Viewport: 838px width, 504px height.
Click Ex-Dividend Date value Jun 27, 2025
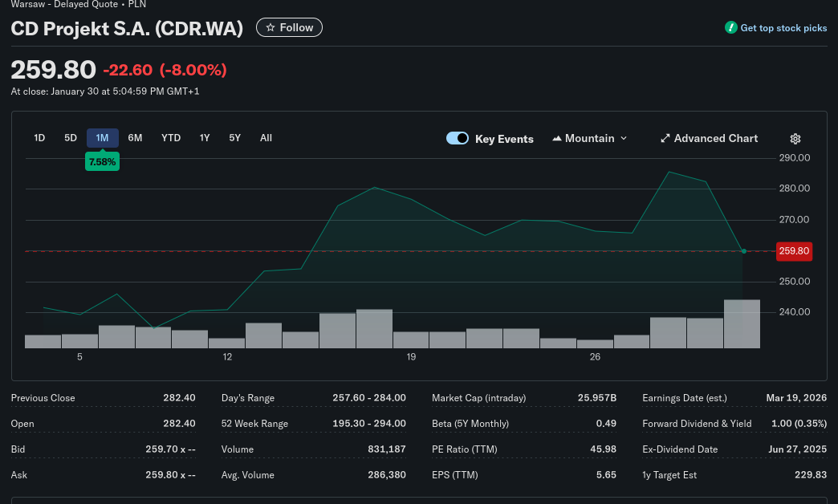pyautogui.click(x=797, y=449)
